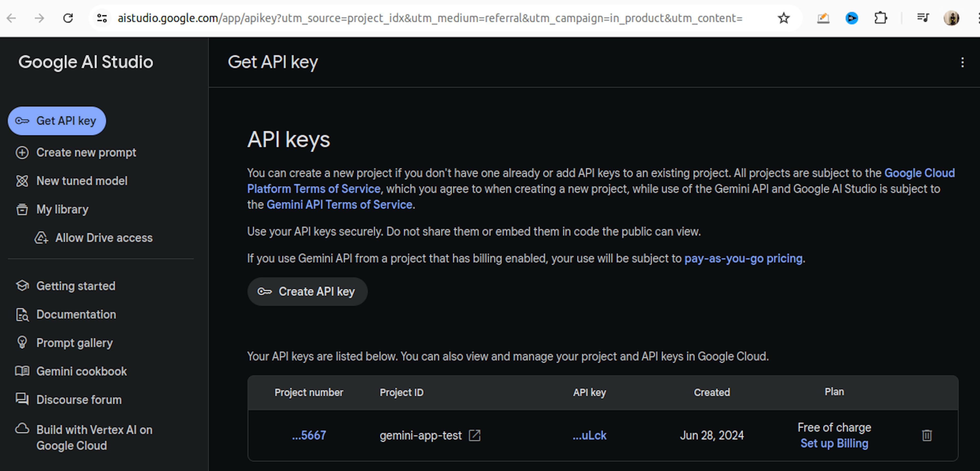This screenshot has width=980, height=471.
Task: Click the Gemini cookbook icon
Action: 22,371
